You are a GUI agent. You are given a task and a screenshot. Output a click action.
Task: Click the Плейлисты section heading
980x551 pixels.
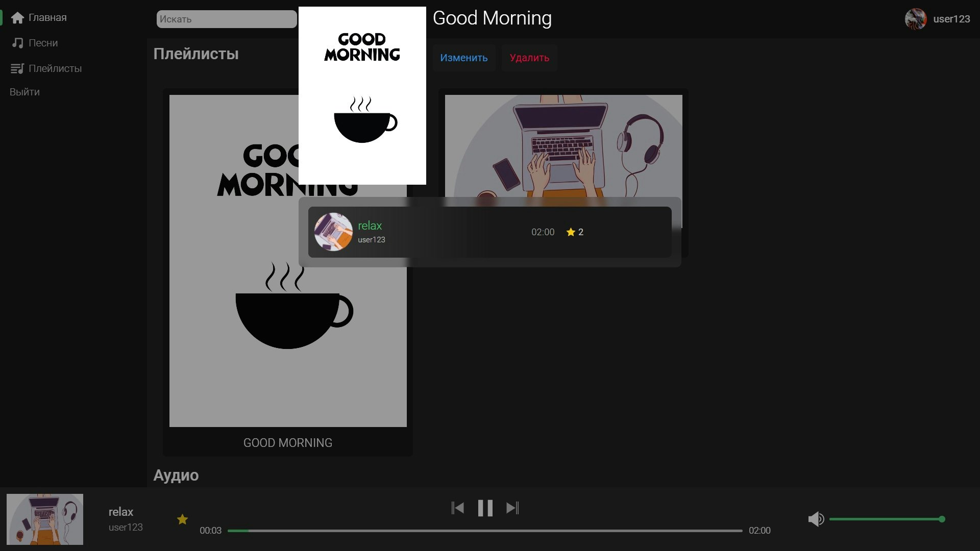tap(196, 54)
